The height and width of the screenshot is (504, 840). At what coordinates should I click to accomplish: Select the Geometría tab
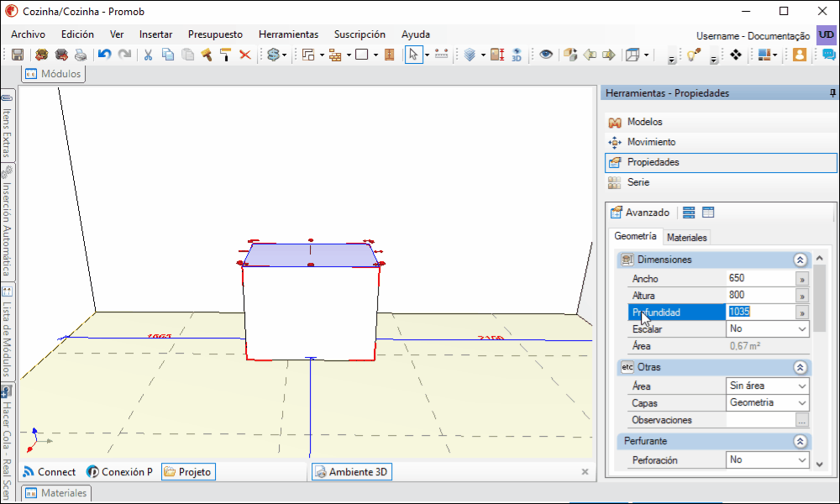click(x=635, y=236)
